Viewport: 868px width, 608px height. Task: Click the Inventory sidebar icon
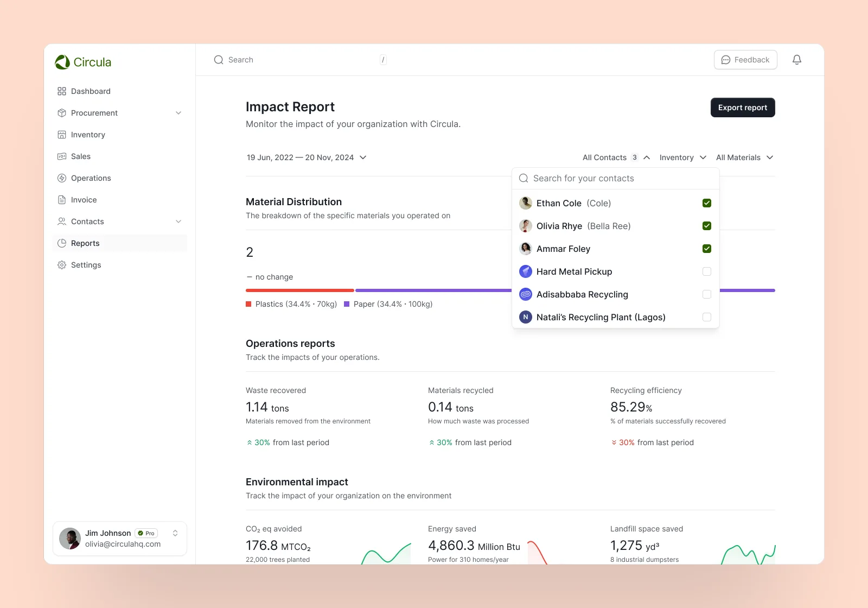click(x=62, y=135)
